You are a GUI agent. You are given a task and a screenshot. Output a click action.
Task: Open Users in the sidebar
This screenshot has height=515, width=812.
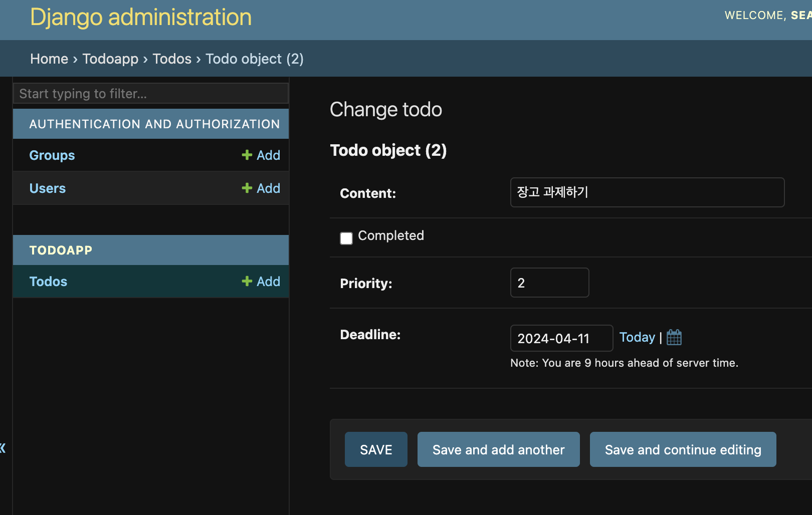[48, 188]
